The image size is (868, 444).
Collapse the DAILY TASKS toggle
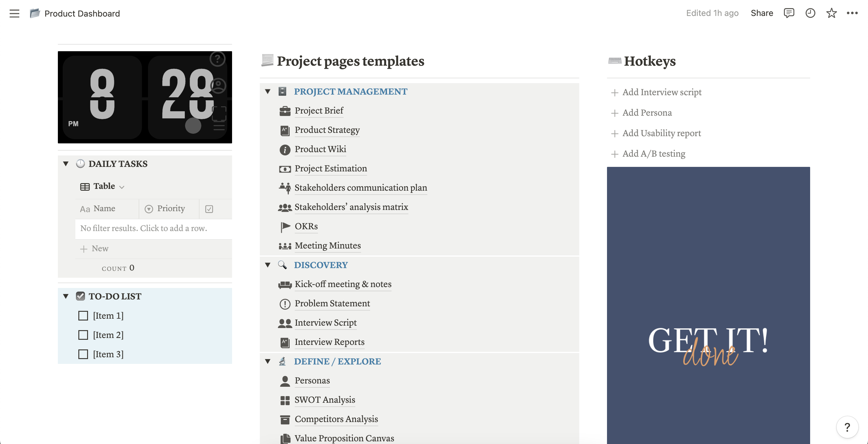pyautogui.click(x=66, y=164)
